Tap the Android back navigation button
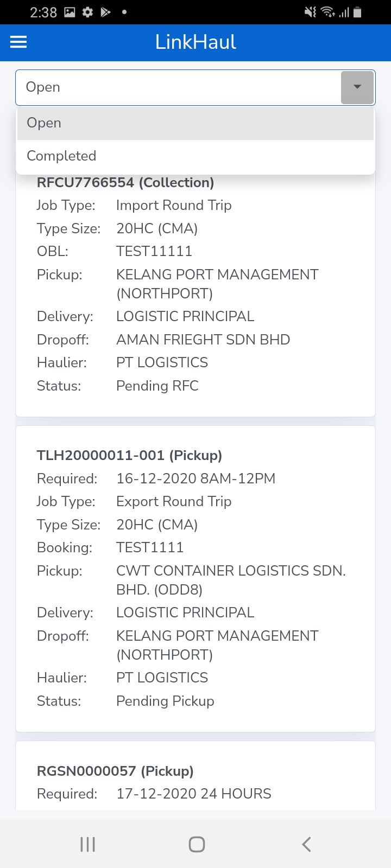The height and width of the screenshot is (868, 391). pos(306,844)
